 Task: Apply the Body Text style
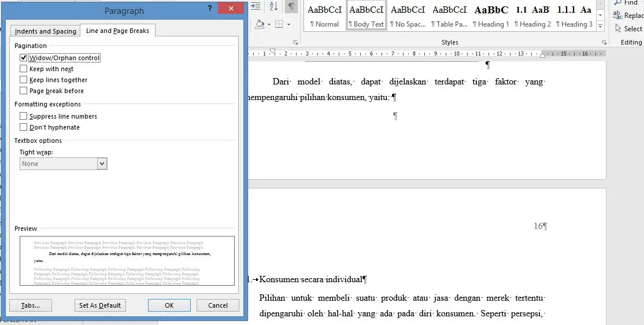click(366, 16)
